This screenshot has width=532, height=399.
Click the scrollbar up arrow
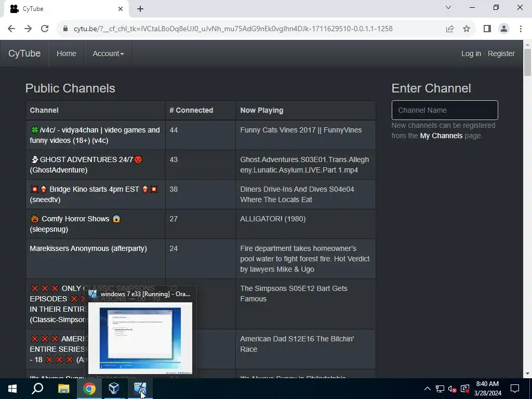click(528, 45)
